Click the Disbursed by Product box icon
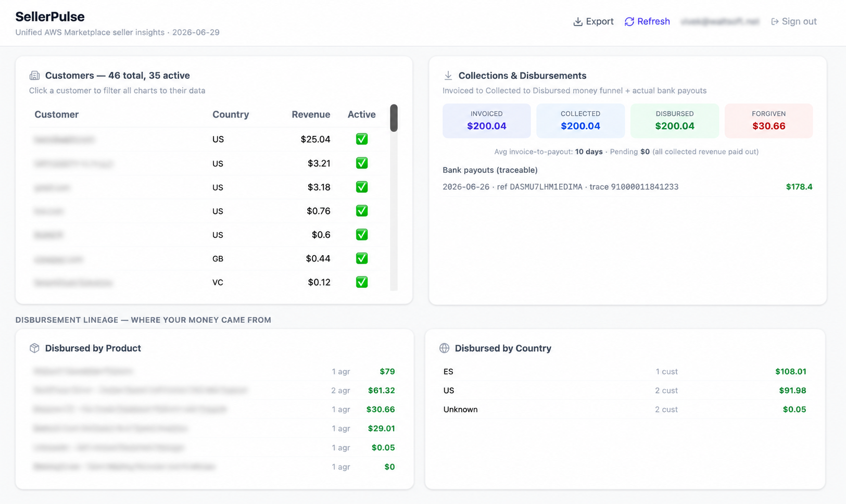 (34, 348)
